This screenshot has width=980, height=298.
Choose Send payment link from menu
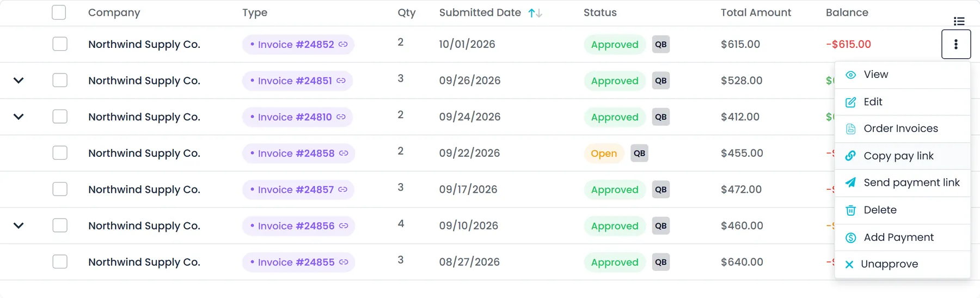903,183
